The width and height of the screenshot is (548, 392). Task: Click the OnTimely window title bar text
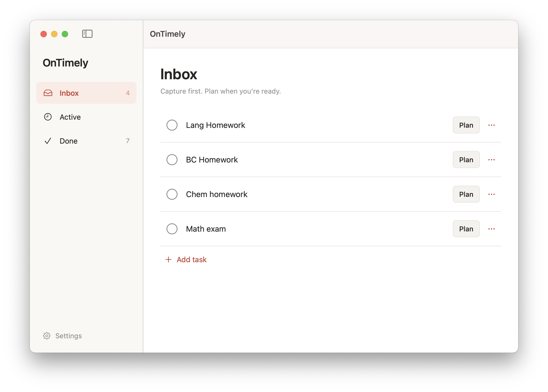pos(168,34)
